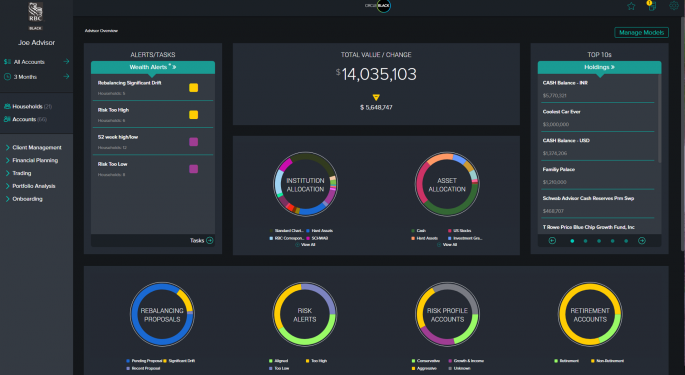The width and height of the screenshot is (685, 375).
Task: Click the favorites star icon
Action: (631, 6)
